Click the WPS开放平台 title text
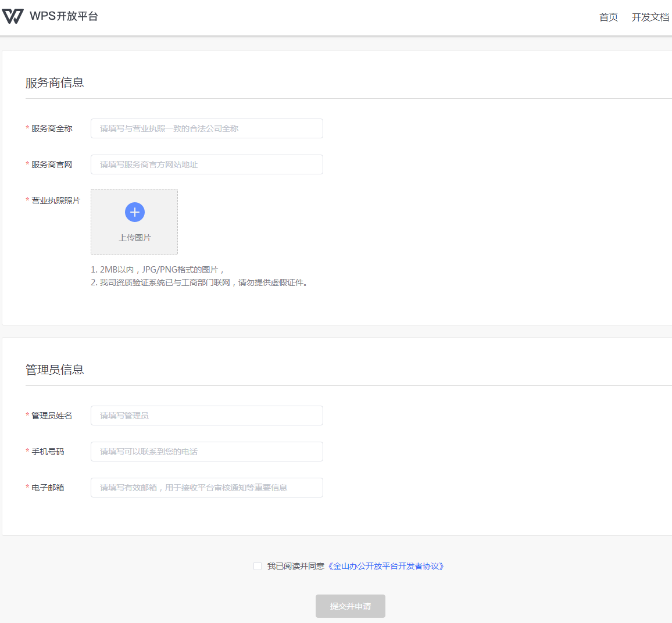672x623 pixels. pos(63,16)
